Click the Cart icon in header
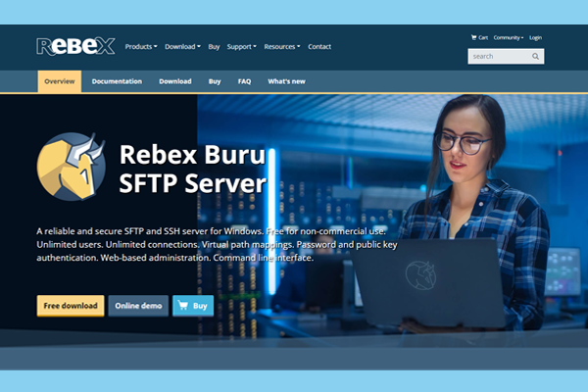Viewport: 588px width, 392px height. [x=473, y=37]
